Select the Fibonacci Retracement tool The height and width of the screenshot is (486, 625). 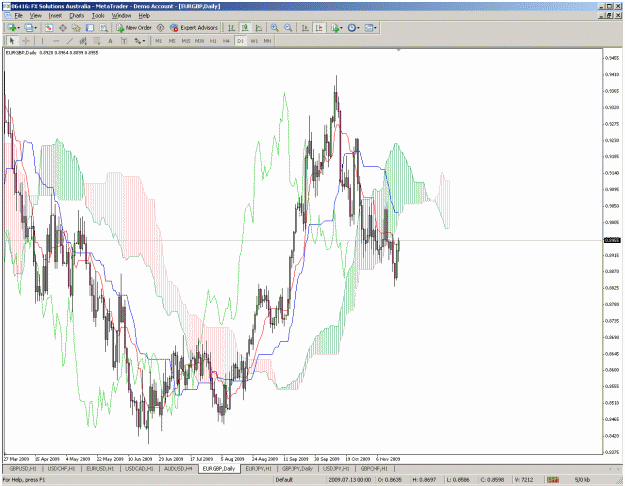coord(96,41)
